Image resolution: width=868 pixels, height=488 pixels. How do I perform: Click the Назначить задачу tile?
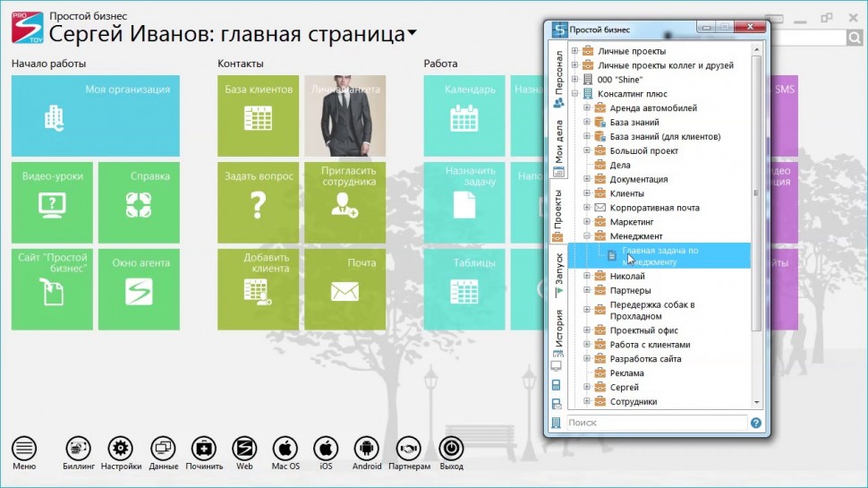[x=464, y=202]
